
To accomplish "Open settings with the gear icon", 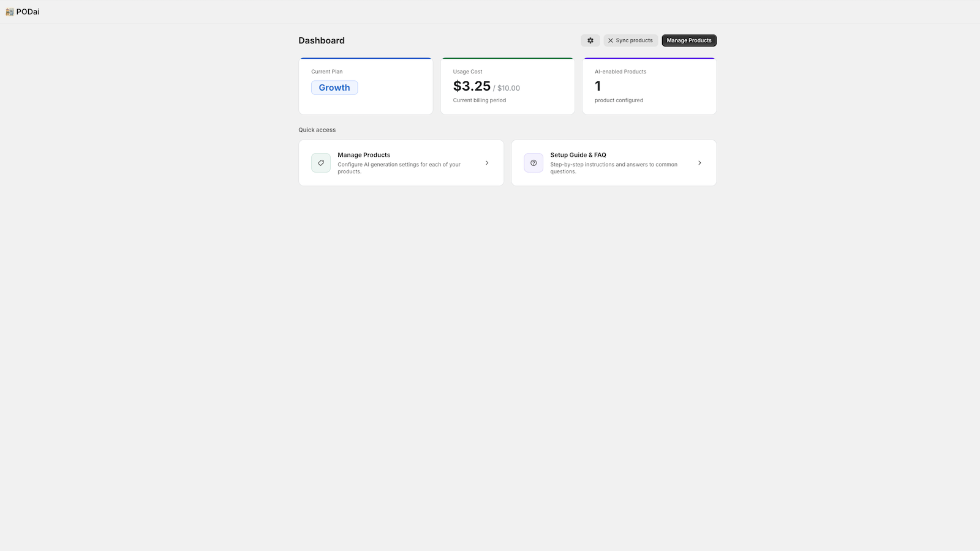I will 590,40.
